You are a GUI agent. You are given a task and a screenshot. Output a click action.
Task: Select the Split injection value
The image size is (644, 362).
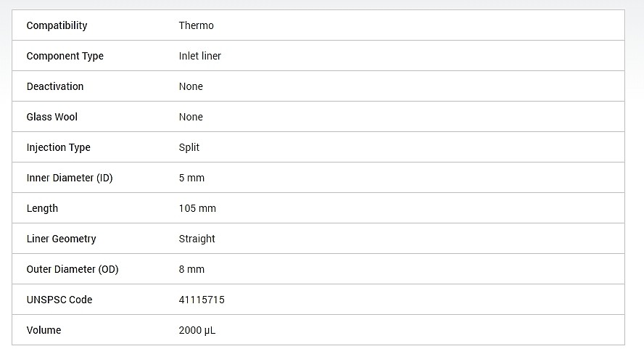pos(189,147)
